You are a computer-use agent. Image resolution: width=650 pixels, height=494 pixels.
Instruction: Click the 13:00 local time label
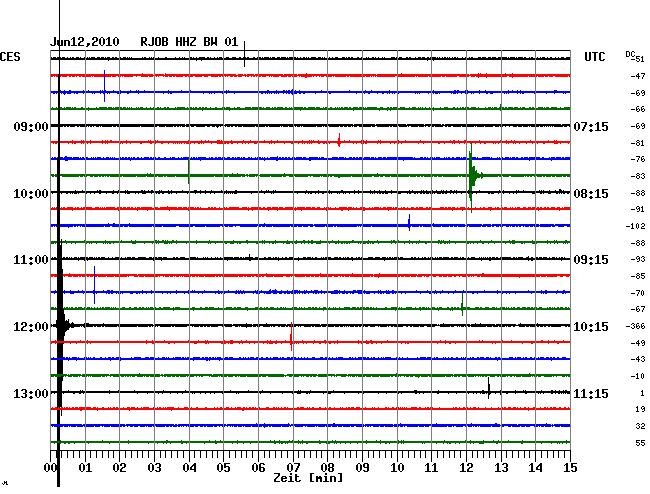(31, 393)
